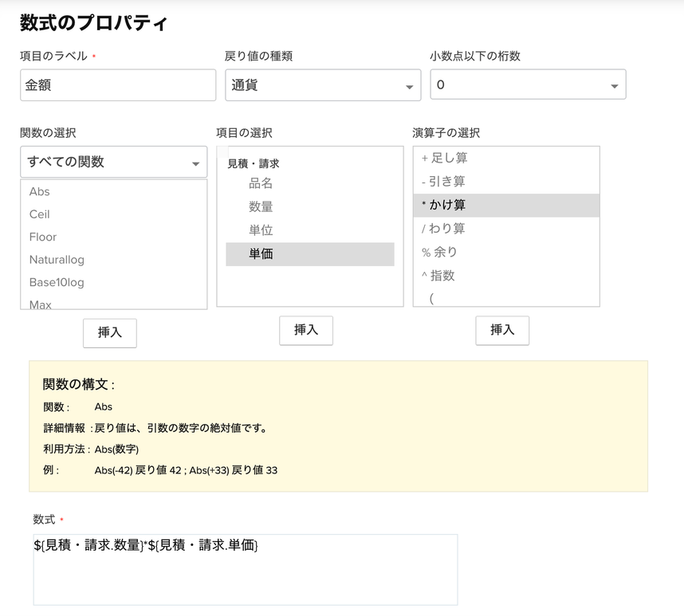Select the Abs function in list
Viewport: 684px width, 616px height.
tap(40, 191)
